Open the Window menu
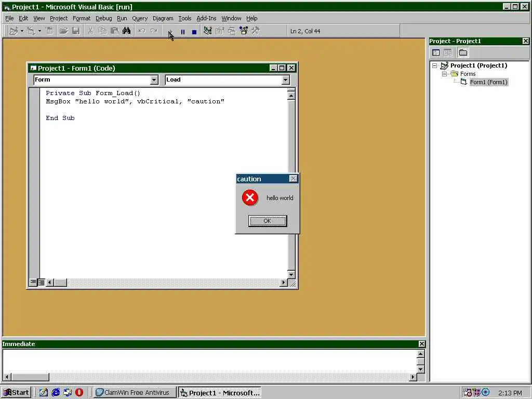Screen dimensions: 532x399 coord(231,18)
